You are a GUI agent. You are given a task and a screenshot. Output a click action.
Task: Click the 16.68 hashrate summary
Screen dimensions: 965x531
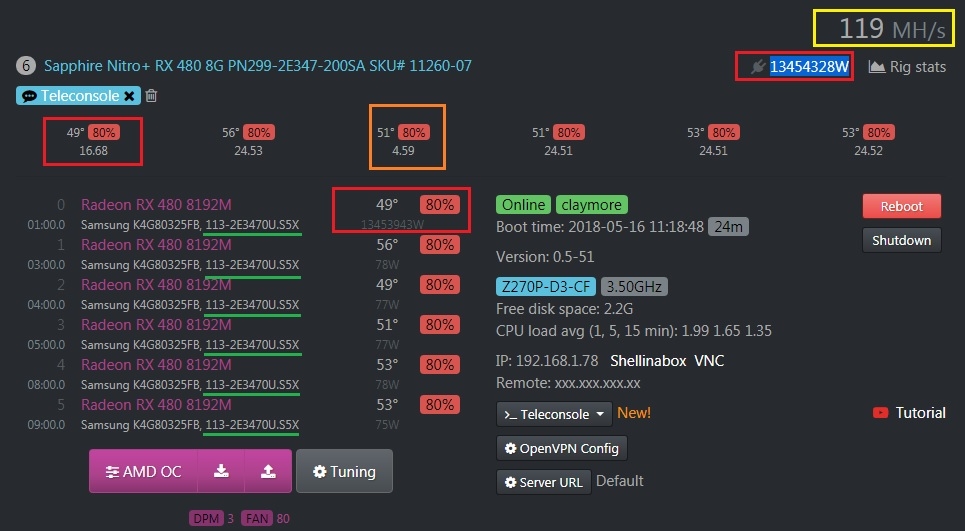93,151
